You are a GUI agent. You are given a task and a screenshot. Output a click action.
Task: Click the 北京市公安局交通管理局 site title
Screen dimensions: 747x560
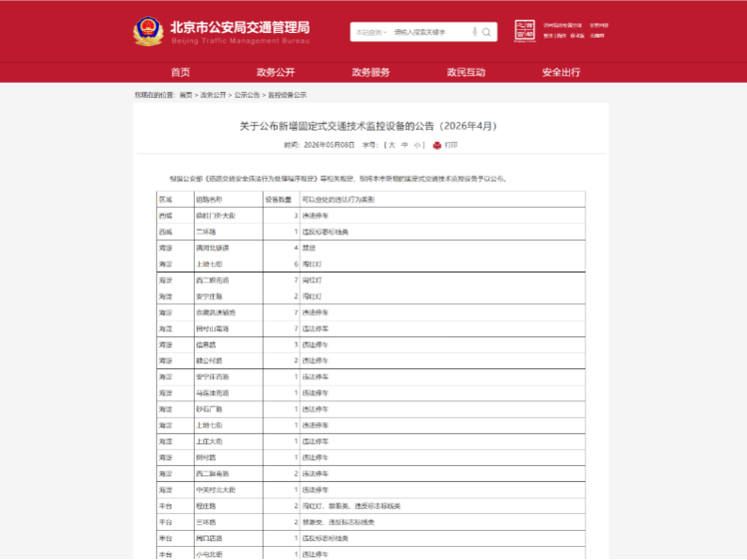(x=240, y=27)
